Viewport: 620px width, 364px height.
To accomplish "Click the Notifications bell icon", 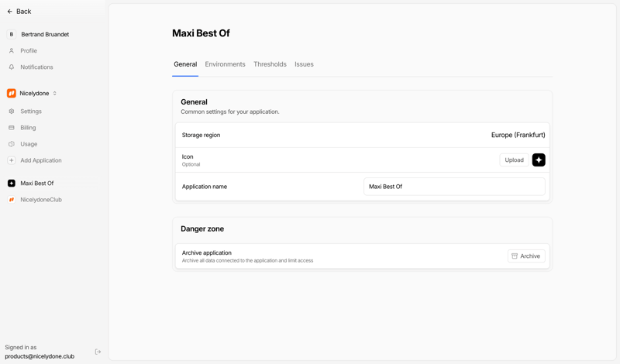I will (x=12, y=67).
